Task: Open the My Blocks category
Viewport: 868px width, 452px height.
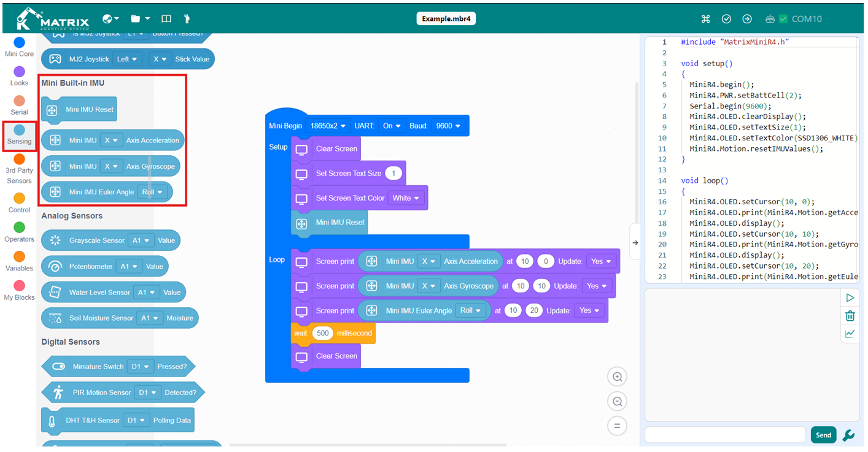Action: coord(19,291)
